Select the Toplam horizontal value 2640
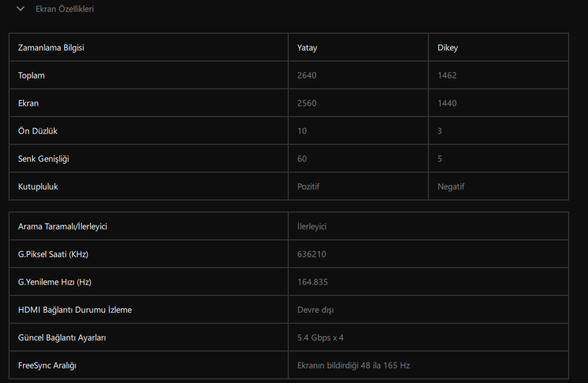The image size is (588, 383). pyautogui.click(x=307, y=76)
